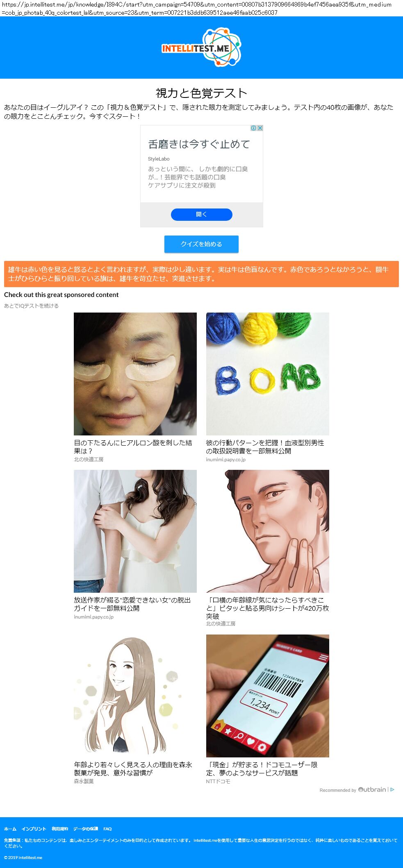
Task: Open the ad headline 舌磨きは今すぐ止めて
Action: (199, 144)
